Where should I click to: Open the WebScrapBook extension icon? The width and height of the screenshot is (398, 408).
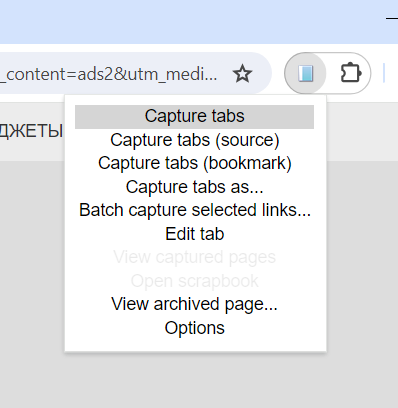coord(305,73)
